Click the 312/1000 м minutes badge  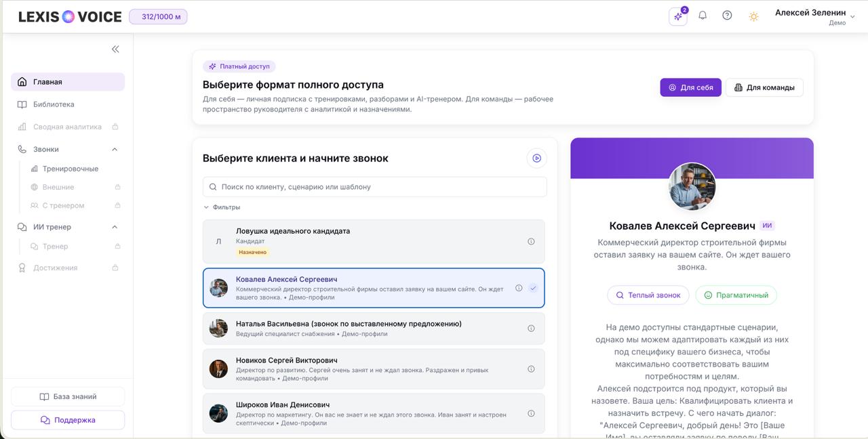158,16
